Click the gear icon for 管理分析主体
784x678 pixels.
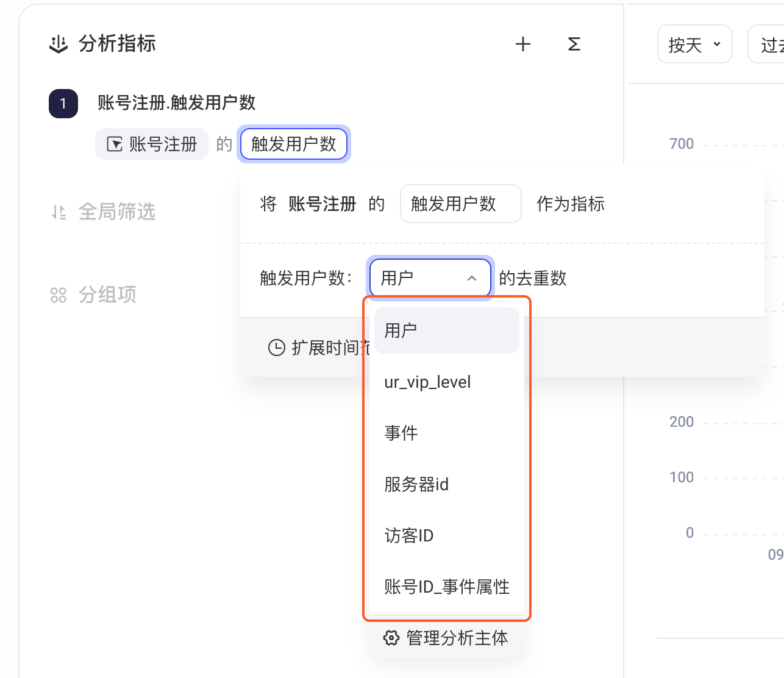[x=391, y=638]
